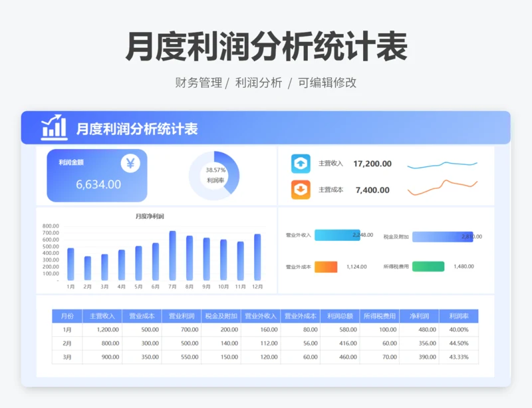Click the 可编辑修改 subtitle text
The width and height of the screenshot is (532, 408).
[327, 83]
